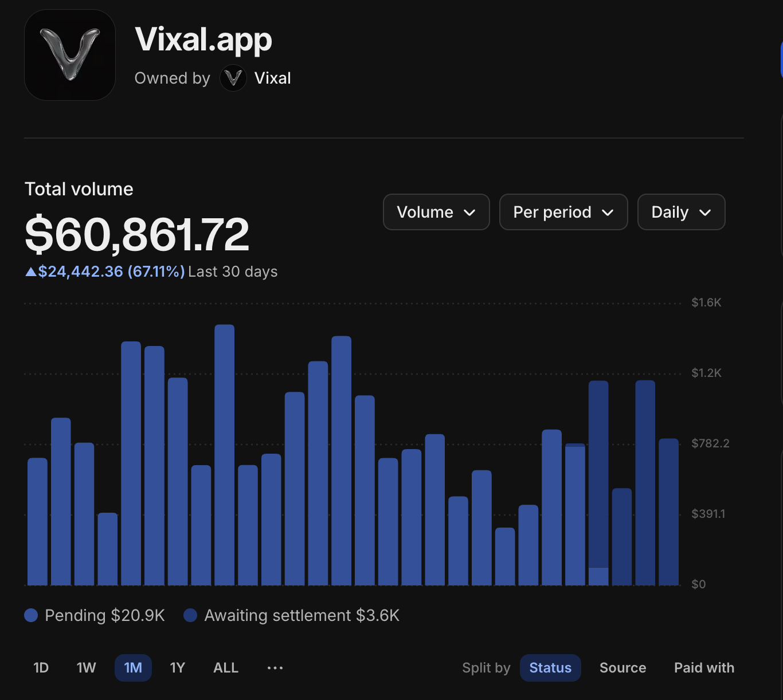Select the 1Y time range
The image size is (783, 700).
[178, 668]
